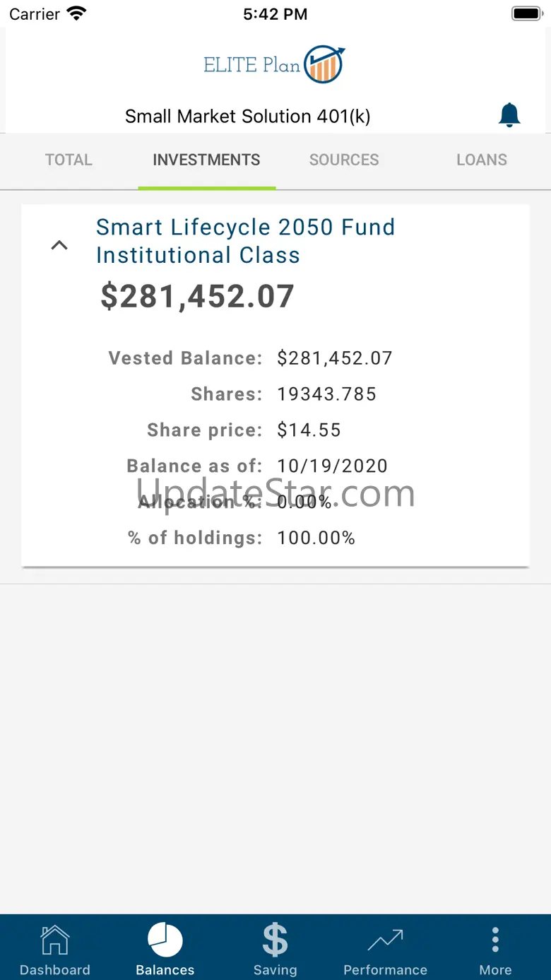Viewport: 551px width, 980px height.
Task: Open Dashboard house icon
Action: pyautogui.click(x=55, y=940)
